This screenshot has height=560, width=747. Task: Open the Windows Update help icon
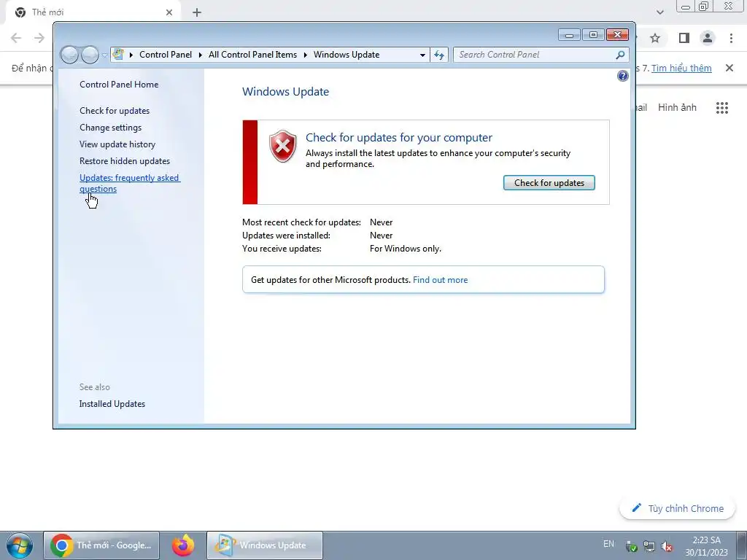[622, 76]
